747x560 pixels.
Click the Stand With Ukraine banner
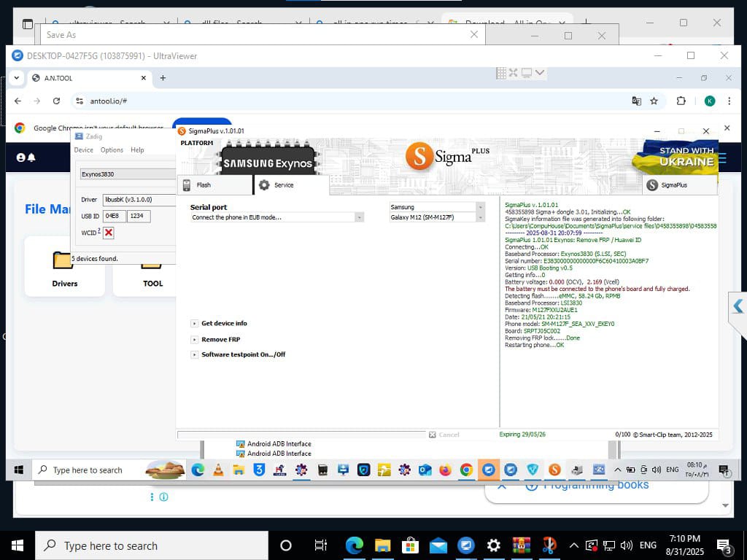676,157
